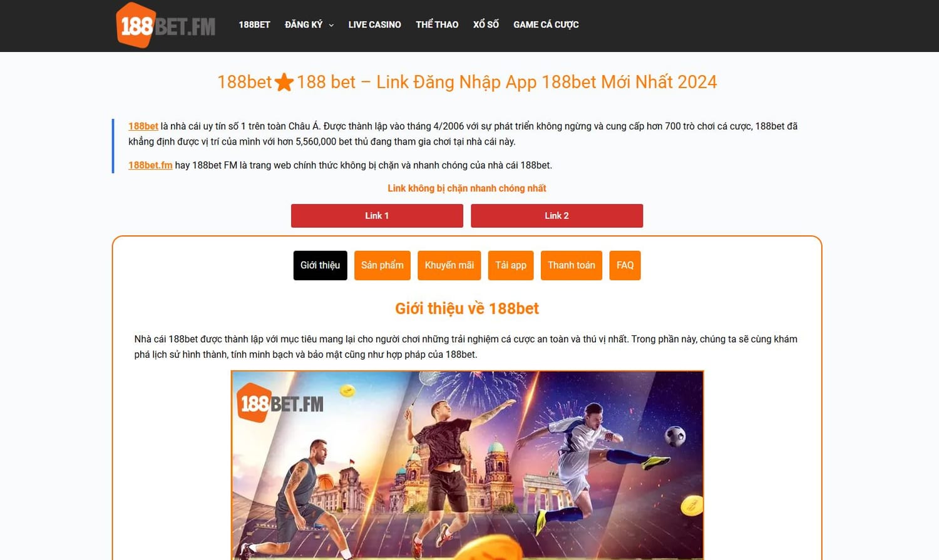This screenshot has width=939, height=560.
Task: Click the orange star in page title
Action: point(284,82)
